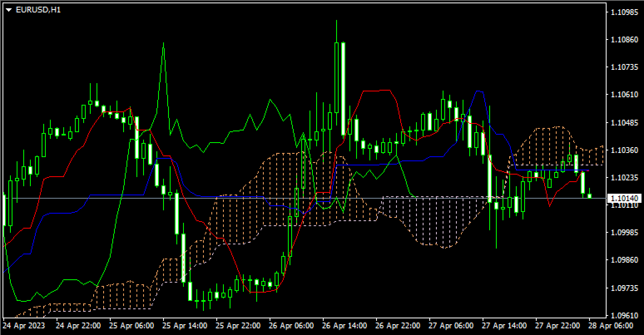Select the 27 Apr 22:00 time label
This screenshot has width=644, height=335.
point(557,325)
